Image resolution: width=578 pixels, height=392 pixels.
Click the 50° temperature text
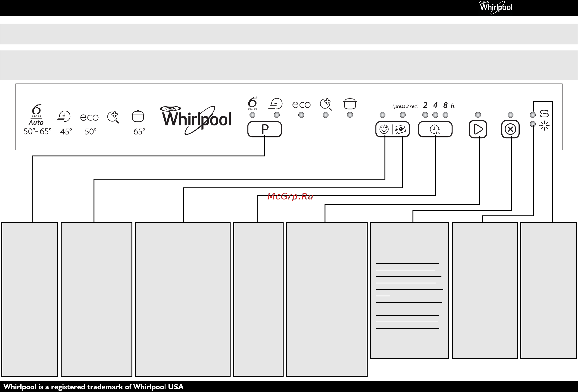(x=91, y=131)
